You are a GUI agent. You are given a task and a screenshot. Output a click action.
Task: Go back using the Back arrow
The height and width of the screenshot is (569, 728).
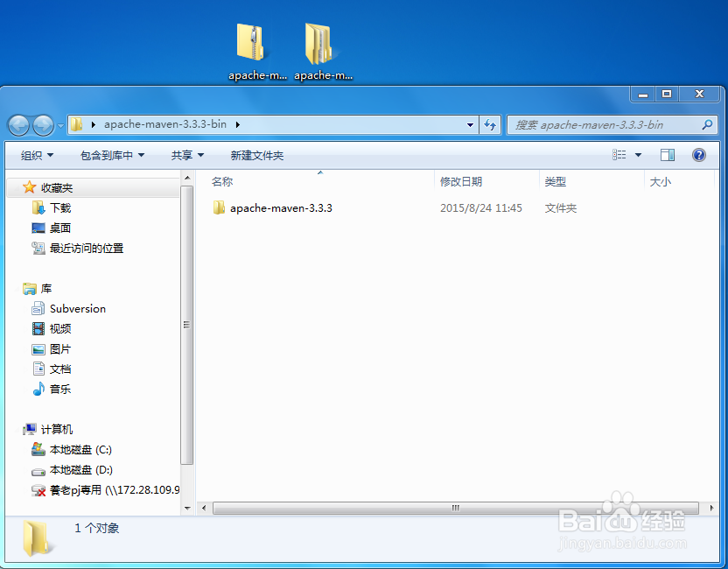(x=19, y=125)
